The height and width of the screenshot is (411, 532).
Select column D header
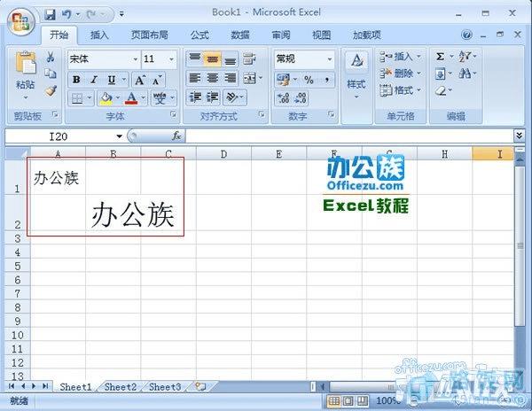tap(223, 154)
